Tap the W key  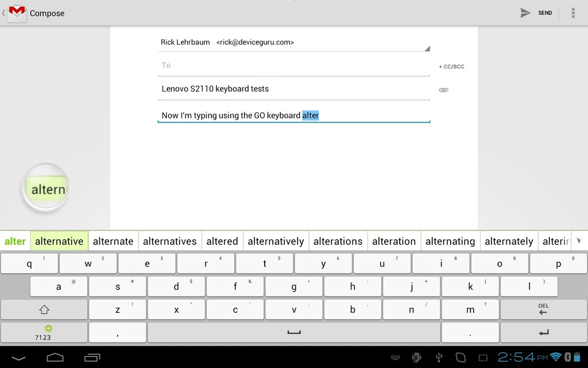pyautogui.click(x=88, y=263)
